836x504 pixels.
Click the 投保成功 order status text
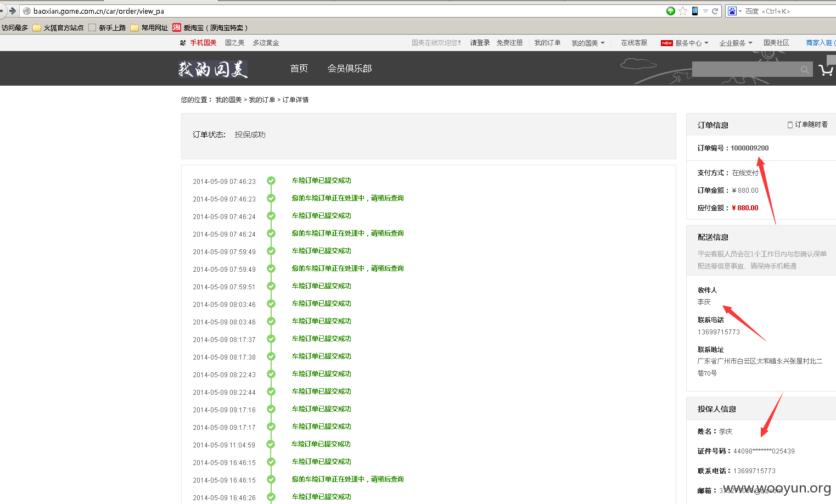[x=250, y=135]
